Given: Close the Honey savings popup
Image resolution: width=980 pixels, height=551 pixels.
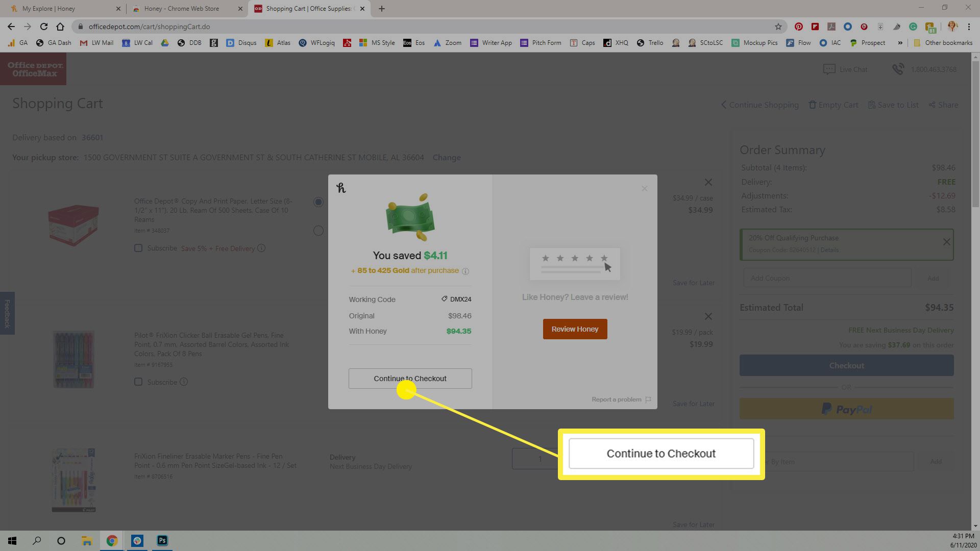Looking at the screenshot, I should (644, 188).
